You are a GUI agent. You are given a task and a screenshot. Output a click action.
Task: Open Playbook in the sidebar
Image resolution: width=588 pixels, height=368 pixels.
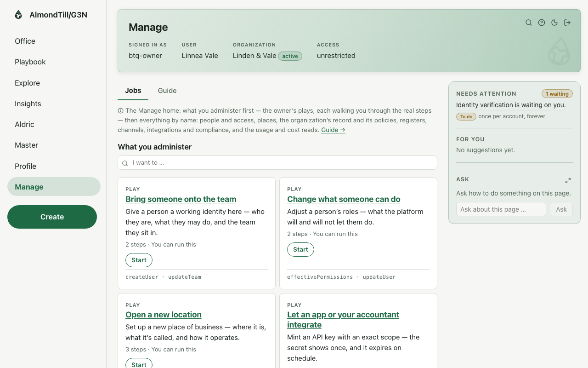pyautogui.click(x=54, y=62)
